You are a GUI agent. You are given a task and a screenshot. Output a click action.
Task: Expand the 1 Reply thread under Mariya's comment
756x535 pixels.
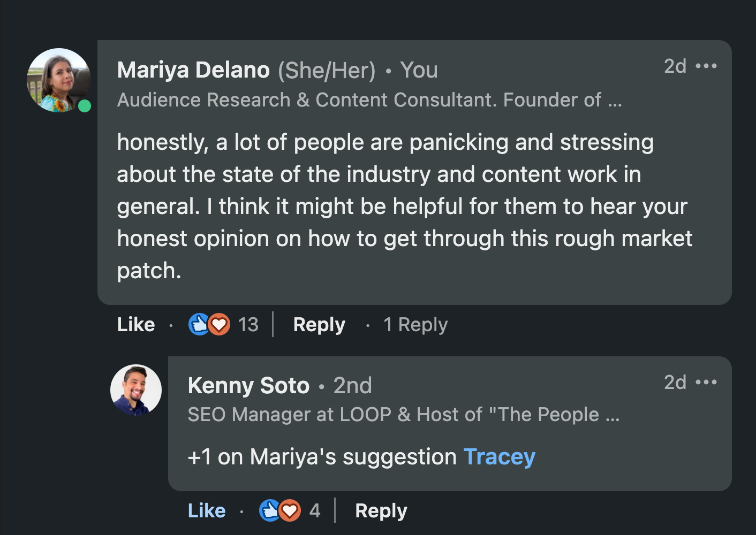point(415,324)
